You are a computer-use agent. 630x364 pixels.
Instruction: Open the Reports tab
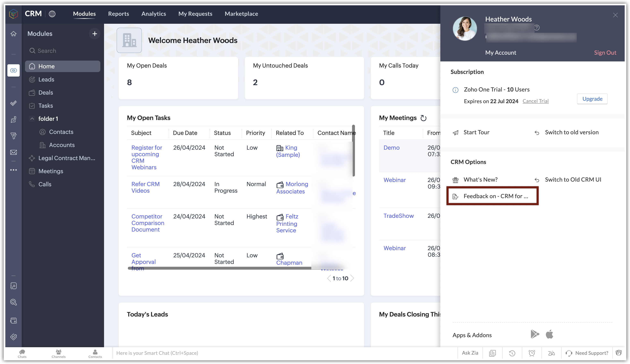click(119, 14)
